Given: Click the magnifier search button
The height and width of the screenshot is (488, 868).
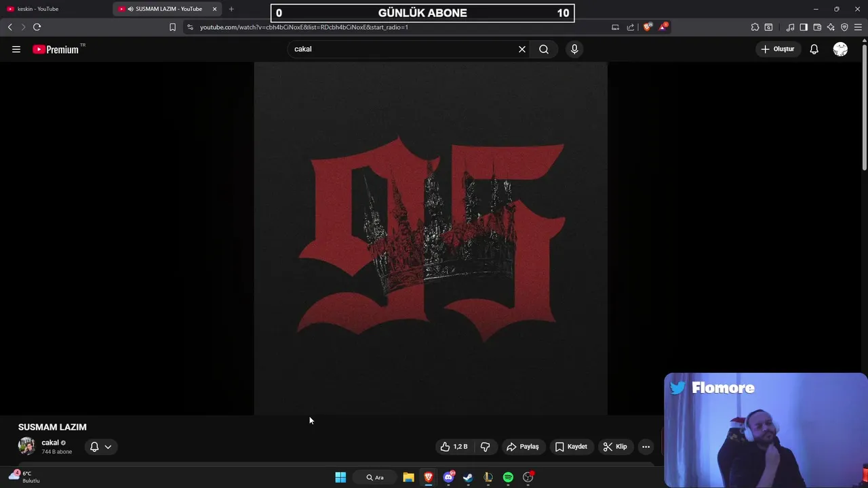Looking at the screenshot, I should [x=544, y=49].
